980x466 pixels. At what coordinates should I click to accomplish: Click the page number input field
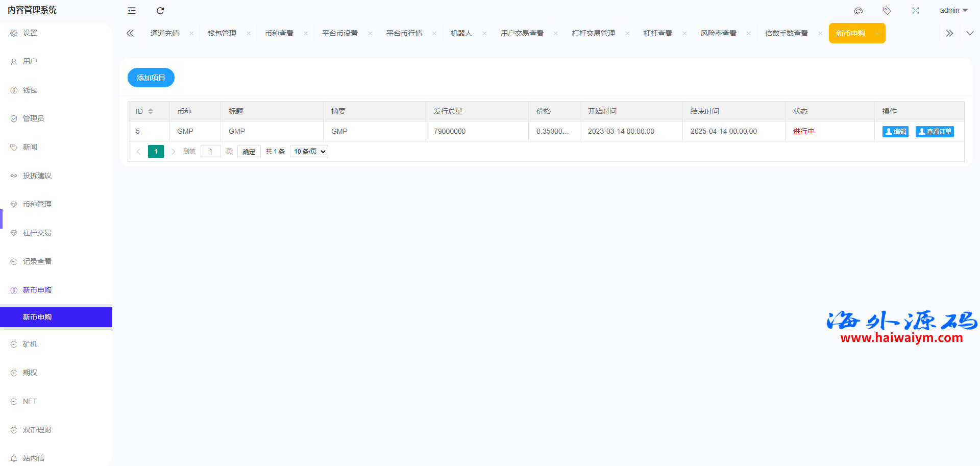pos(210,152)
